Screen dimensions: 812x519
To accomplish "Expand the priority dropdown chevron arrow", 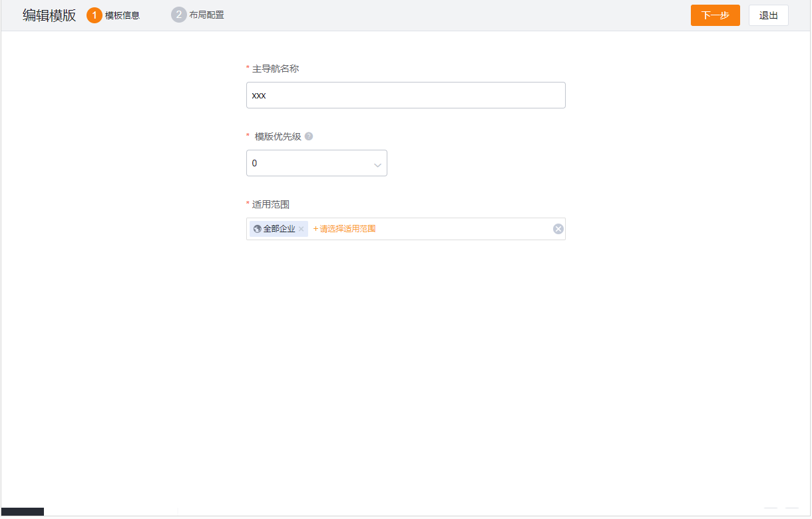I will point(377,164).
